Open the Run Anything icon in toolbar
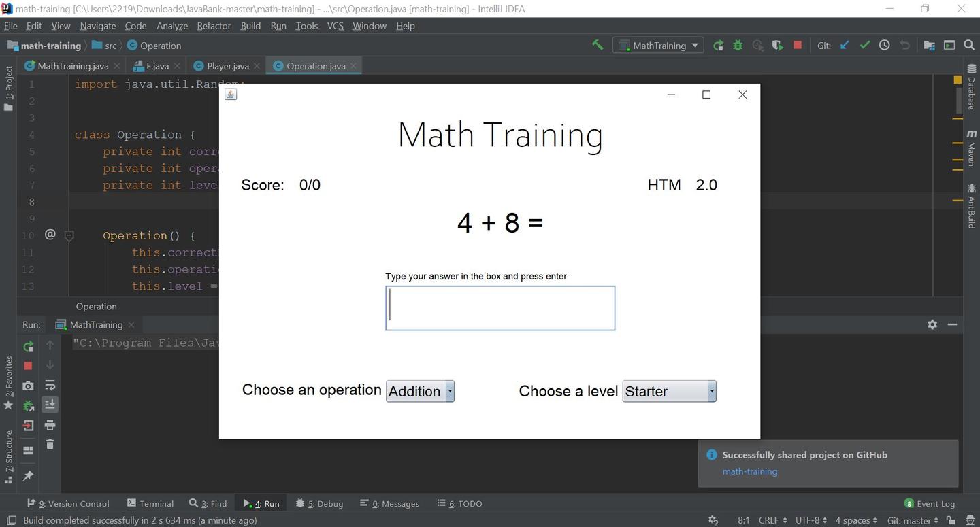The image size is (980, 527). [949, 46]
